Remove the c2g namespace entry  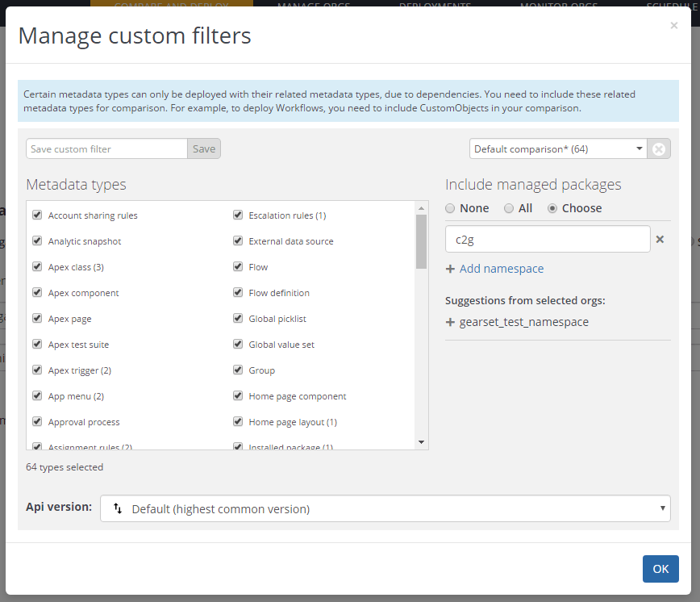tap(659, 240)
